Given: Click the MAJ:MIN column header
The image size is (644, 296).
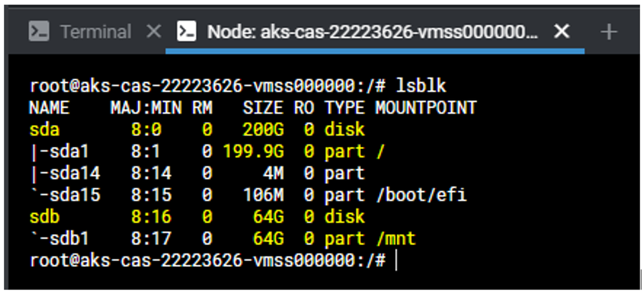Looking at the screenshot, I should click(x=146, y=108).
